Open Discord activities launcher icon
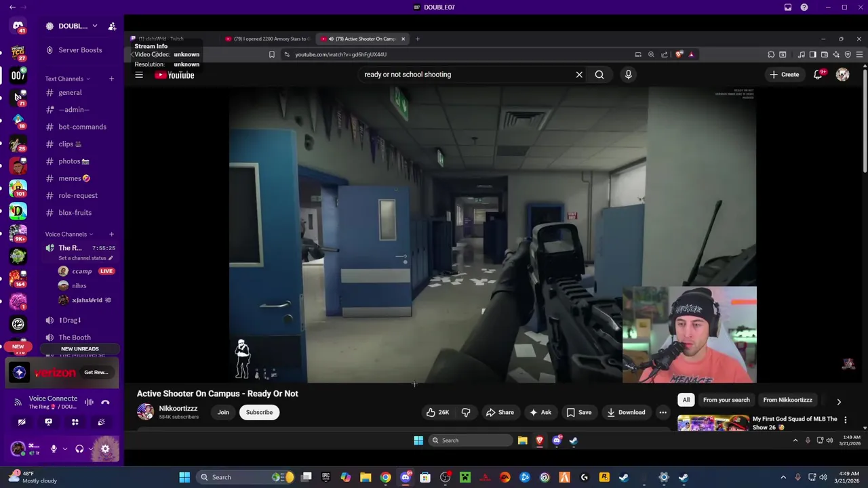This screenshot has height=488, width=868. (x=75, y=422)
